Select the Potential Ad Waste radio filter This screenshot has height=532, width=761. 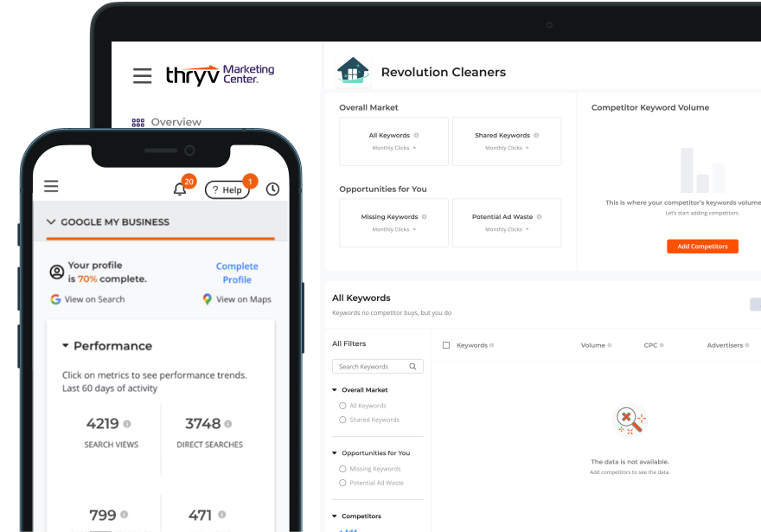pos(342,483)
